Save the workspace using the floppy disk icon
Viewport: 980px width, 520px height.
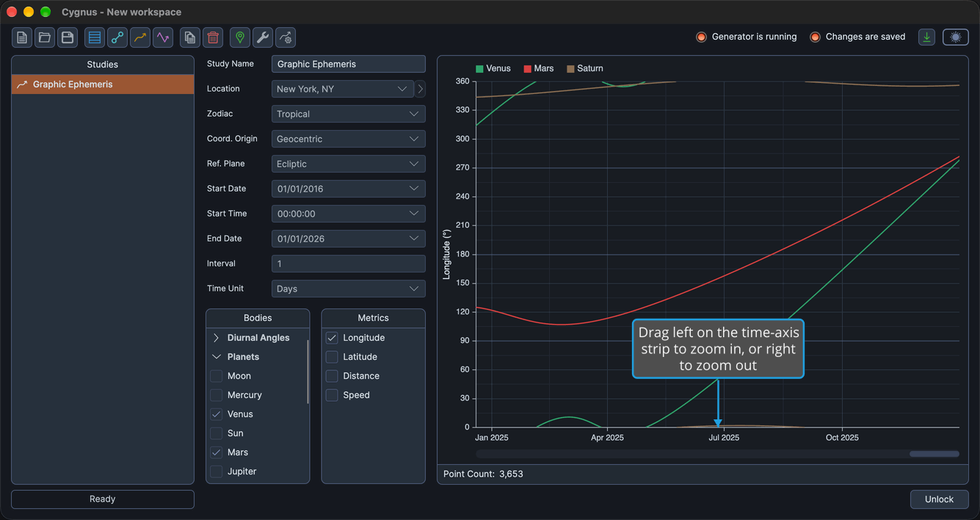pos(68,37)
